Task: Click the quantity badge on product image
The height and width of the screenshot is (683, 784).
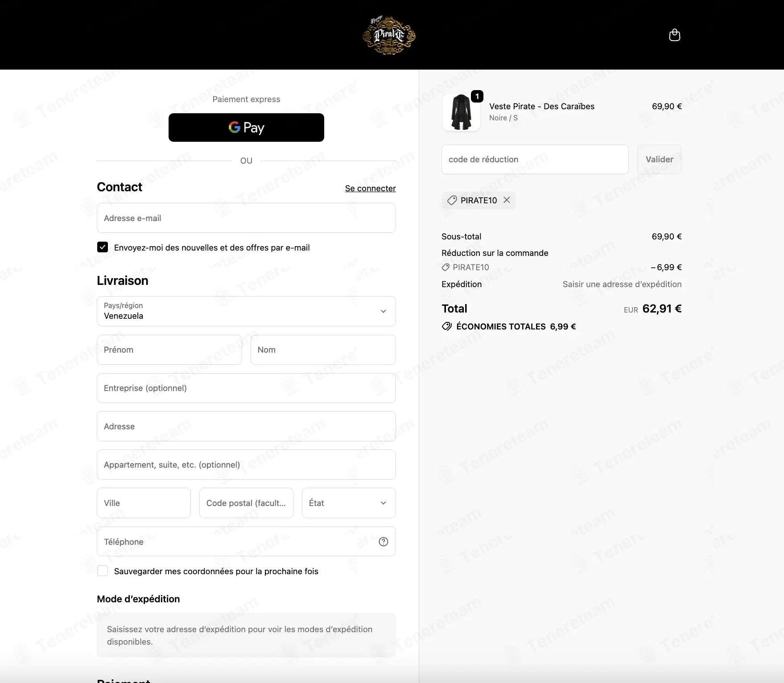Action: tap(477, 96)
